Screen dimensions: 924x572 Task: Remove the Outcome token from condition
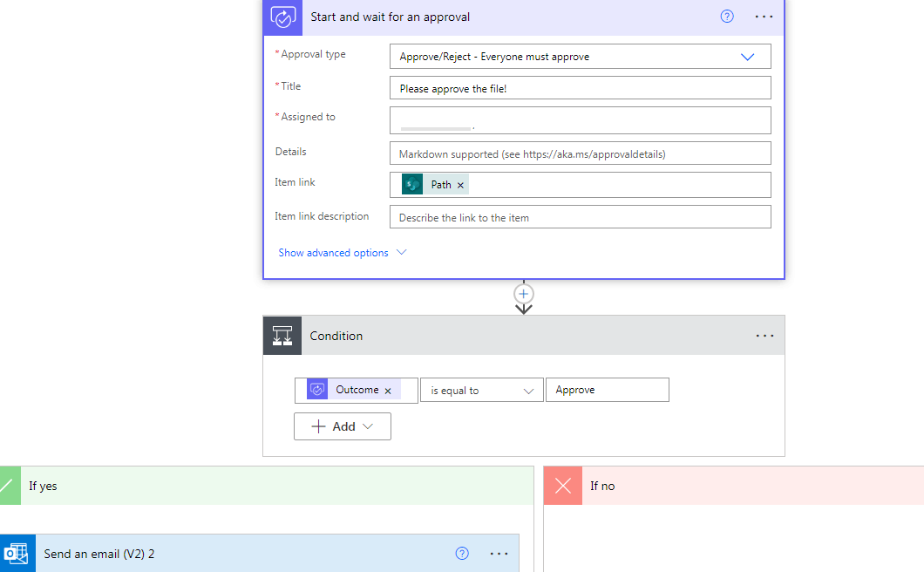pos(388,391)
